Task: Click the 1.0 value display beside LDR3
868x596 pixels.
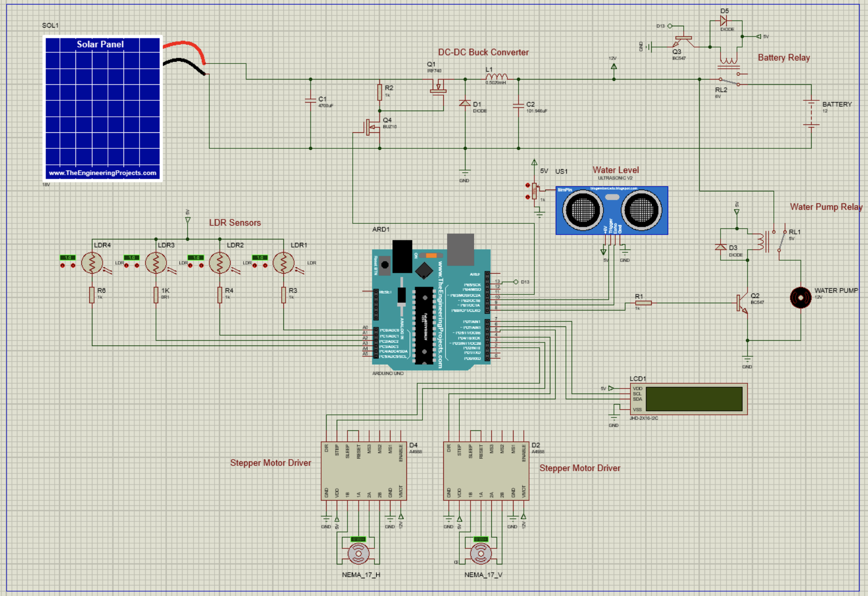Action: (131, 258)
